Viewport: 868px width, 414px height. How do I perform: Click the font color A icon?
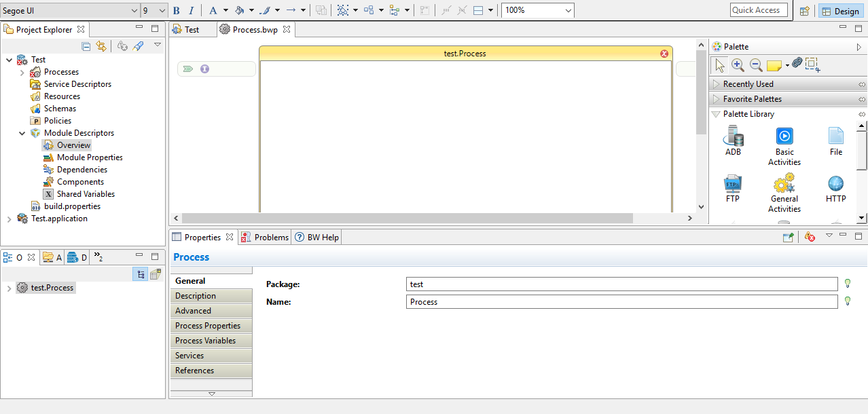click(213, 10)
